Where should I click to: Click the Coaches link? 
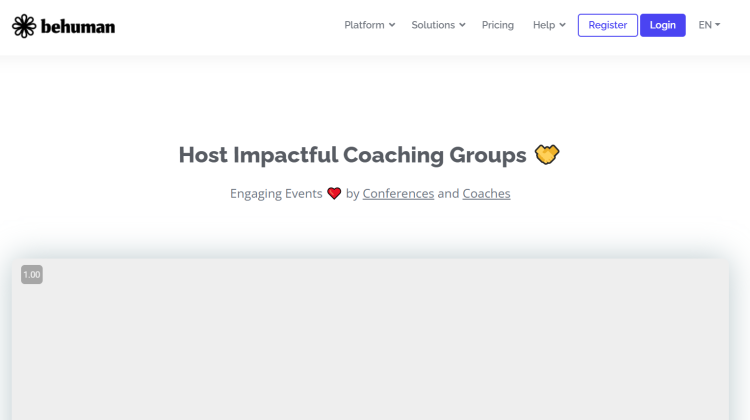(486, 193)
